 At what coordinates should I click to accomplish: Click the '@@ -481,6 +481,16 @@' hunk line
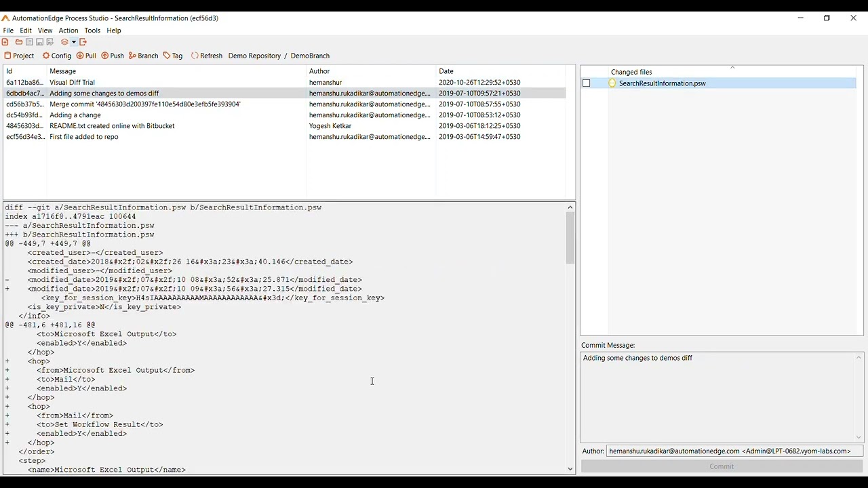point(50,325)
